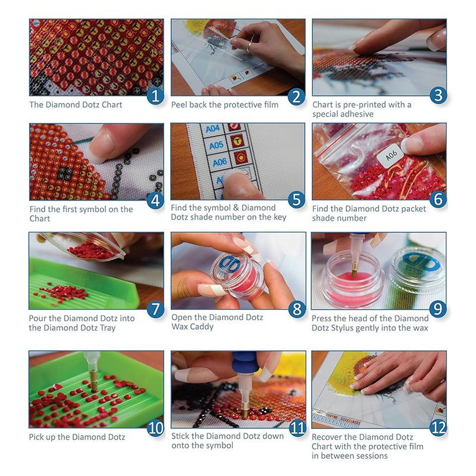Select the A06 packet shade number photo
Viewport: 476px width, 476px height.
[x=379, y=161]
